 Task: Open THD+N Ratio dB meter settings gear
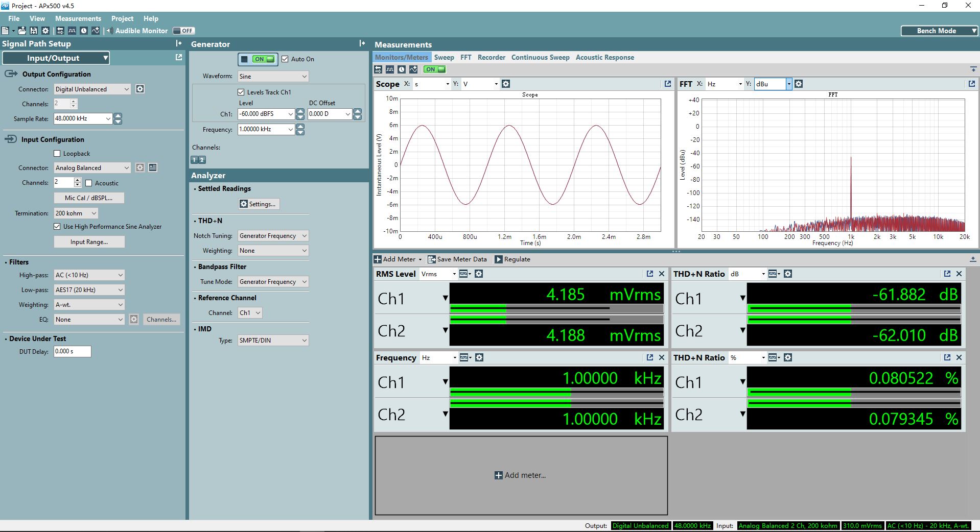[x=788, y=274]
